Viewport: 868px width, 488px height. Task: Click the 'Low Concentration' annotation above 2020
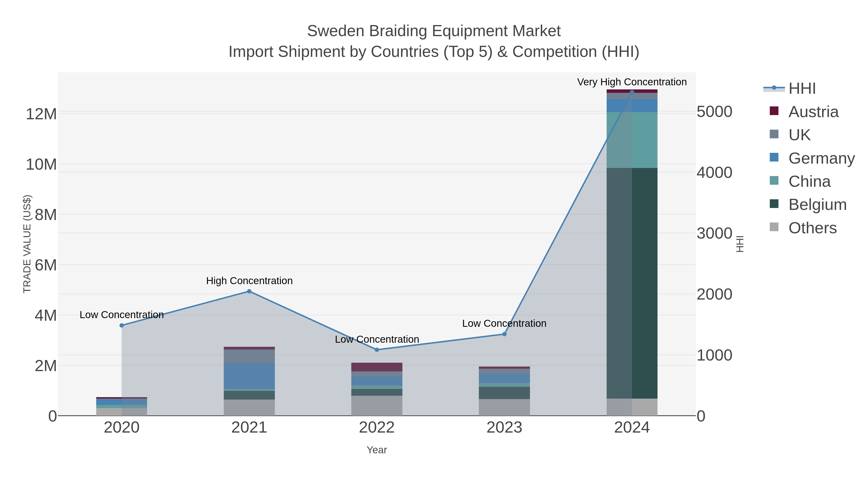pos(122,314)
